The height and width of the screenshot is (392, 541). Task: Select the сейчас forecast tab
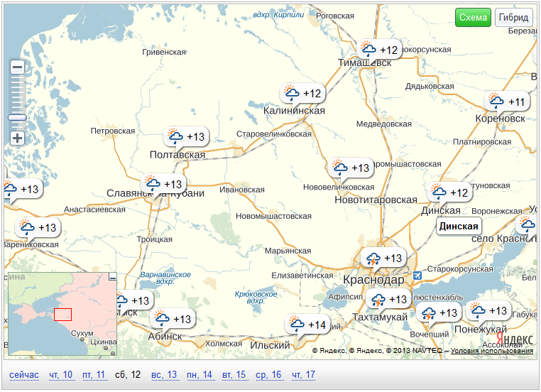[x=24, y=374]
